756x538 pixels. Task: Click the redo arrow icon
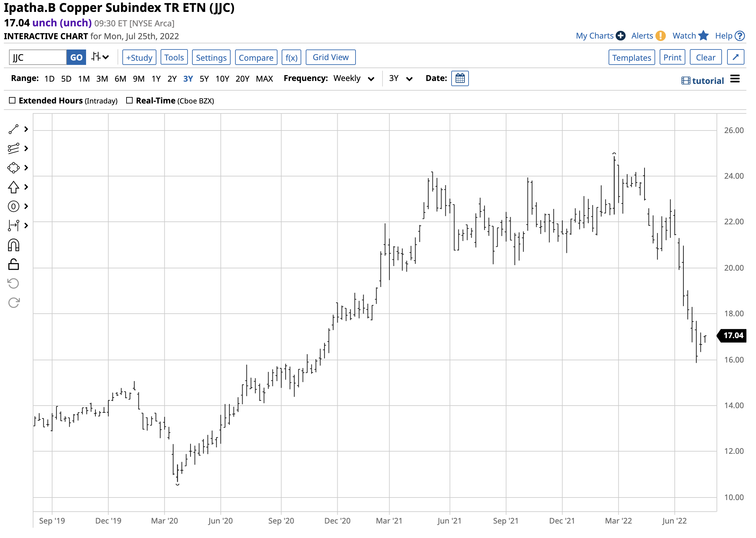point(13,303)
